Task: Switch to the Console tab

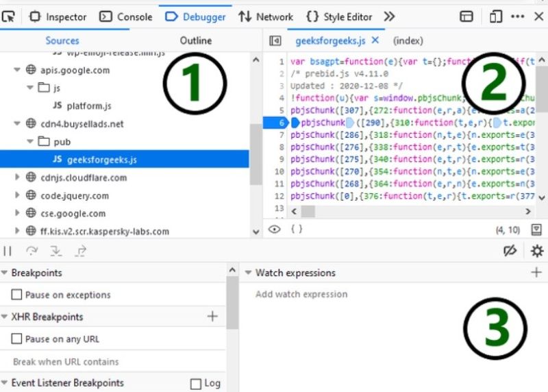Action: (x=126, y=16)
